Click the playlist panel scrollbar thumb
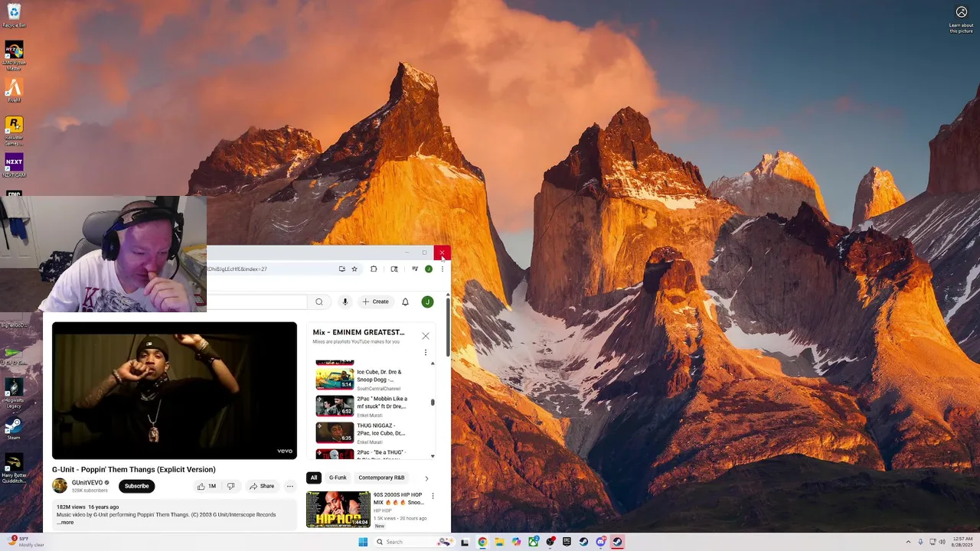Image resolution: width=980 pixels, height=551 pixels. coord(433,403)
